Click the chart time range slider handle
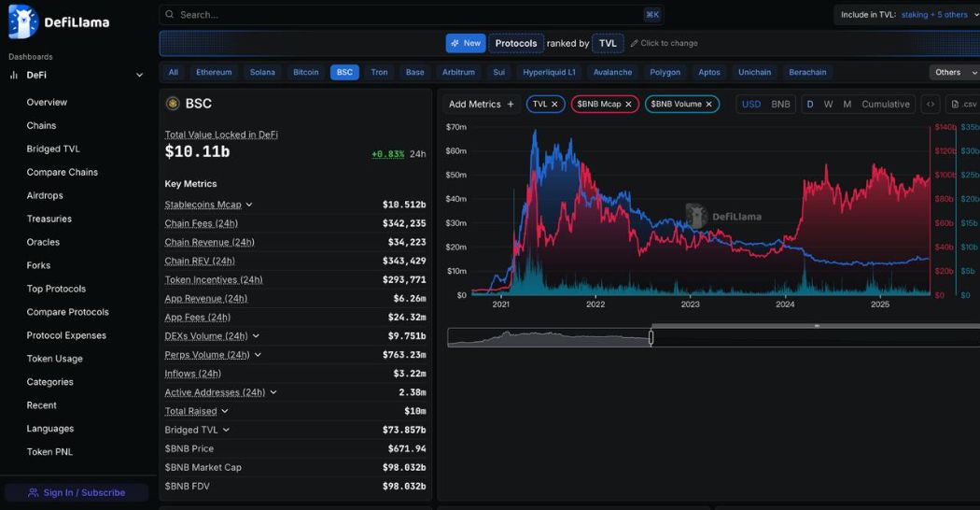Screen dimensions: 980x510 pos(651,337)
